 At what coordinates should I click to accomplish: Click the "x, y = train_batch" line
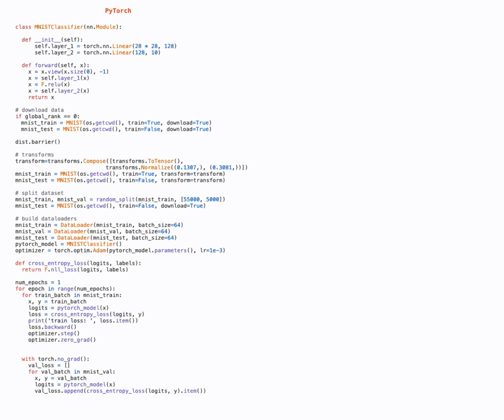click(x=57, y=302)
